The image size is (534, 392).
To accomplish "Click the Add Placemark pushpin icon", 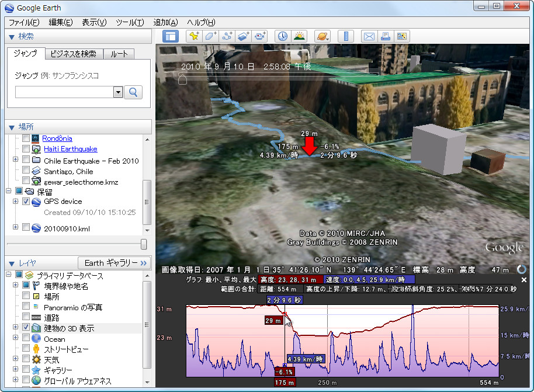I will 193,36.
